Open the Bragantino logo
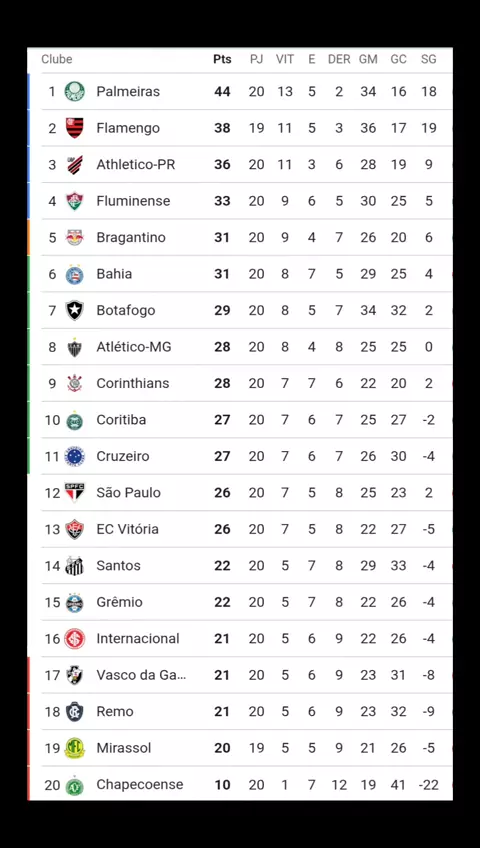Screen dimensions: 480x848 click(75, 237)
